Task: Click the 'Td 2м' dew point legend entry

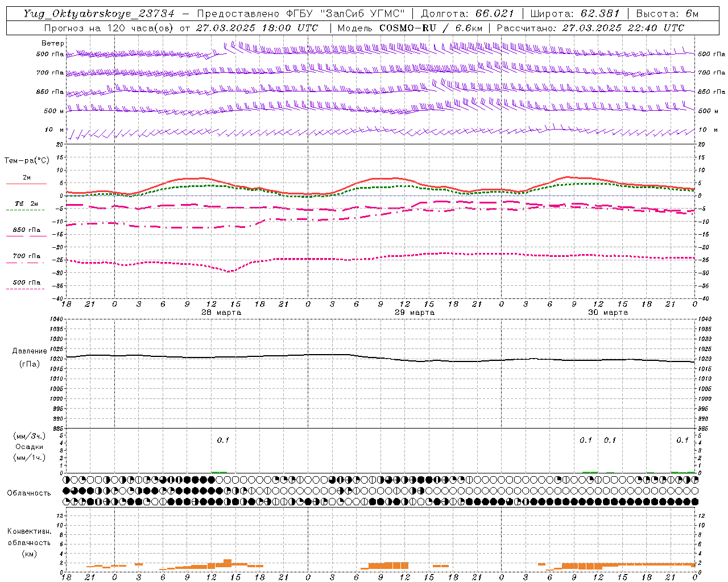Action: pyautogui.click(x=26, y=203)
